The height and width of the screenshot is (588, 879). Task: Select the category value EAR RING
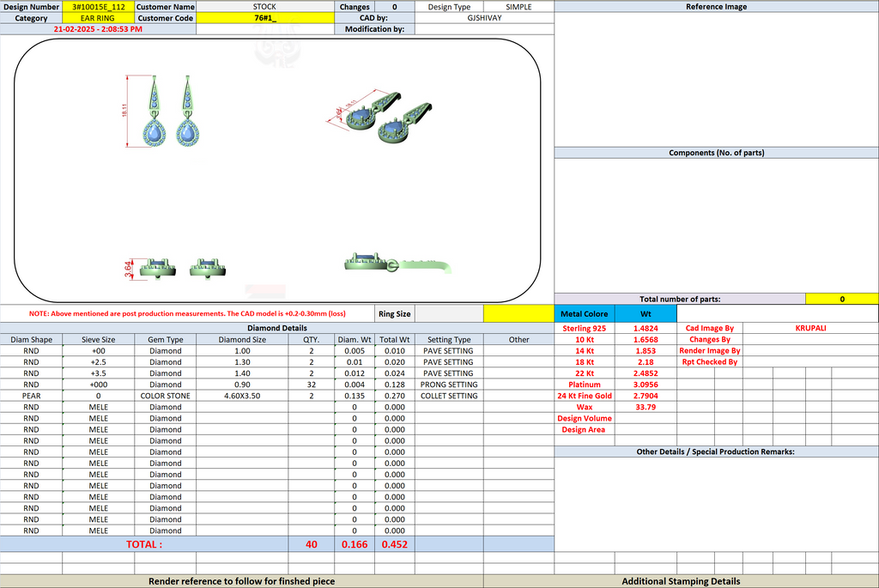click(x=98, y=18)
